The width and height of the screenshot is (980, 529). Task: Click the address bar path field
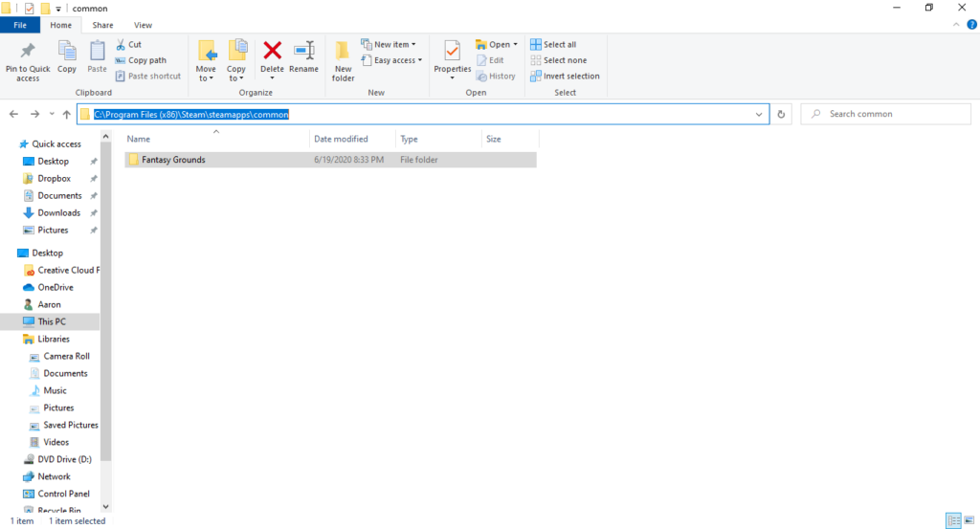point(423,114)
